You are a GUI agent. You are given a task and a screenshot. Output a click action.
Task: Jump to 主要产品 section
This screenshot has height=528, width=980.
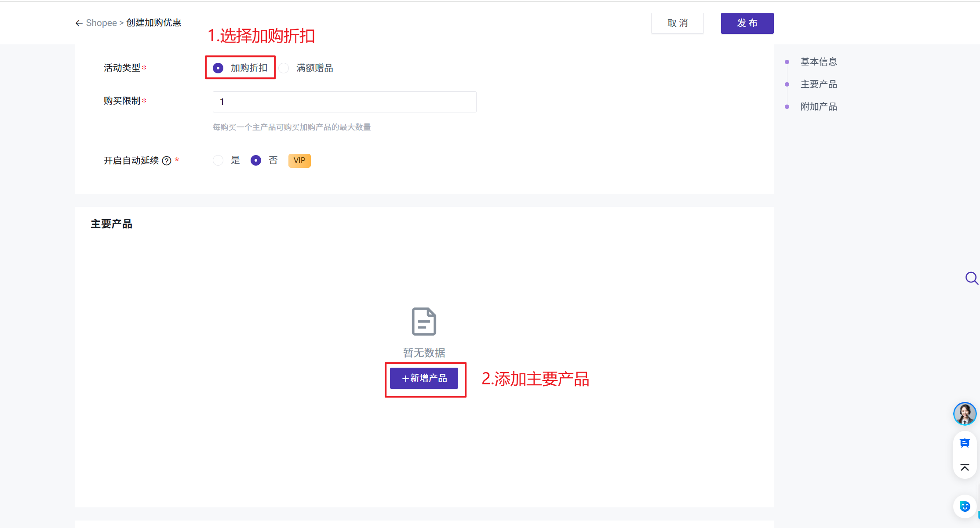coord(818,84)
